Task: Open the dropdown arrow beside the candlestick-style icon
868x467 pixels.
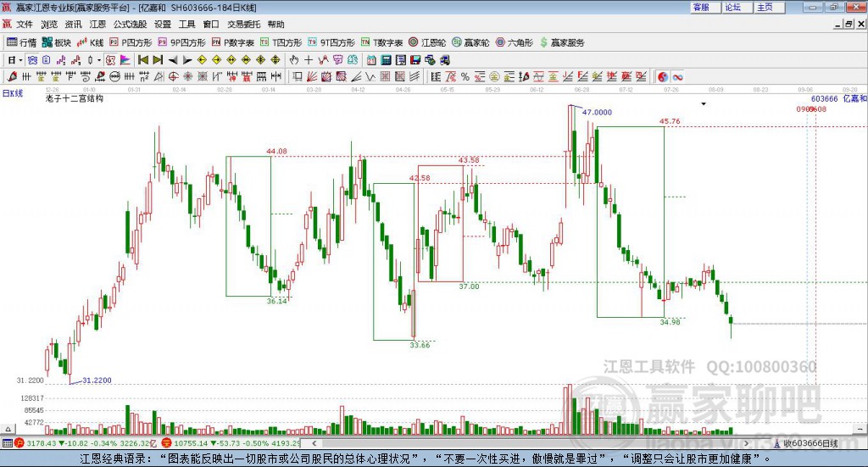Action: coord(98,60)
